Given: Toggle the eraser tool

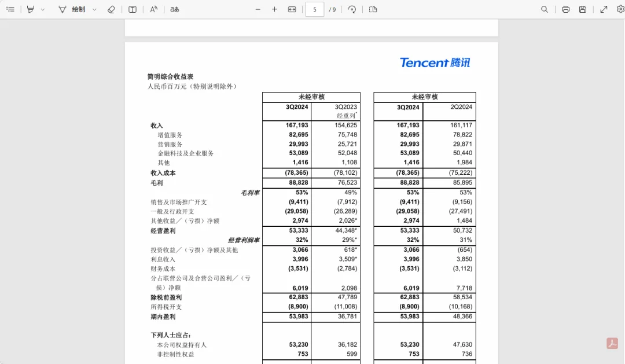Looking at the screenshot, I should tap(112, 9).
